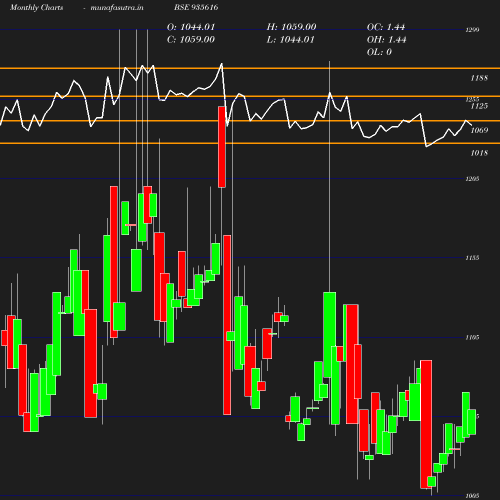Click the "OC: 1.44" readout
500x500 pixels.
click(x=386, y=27)
